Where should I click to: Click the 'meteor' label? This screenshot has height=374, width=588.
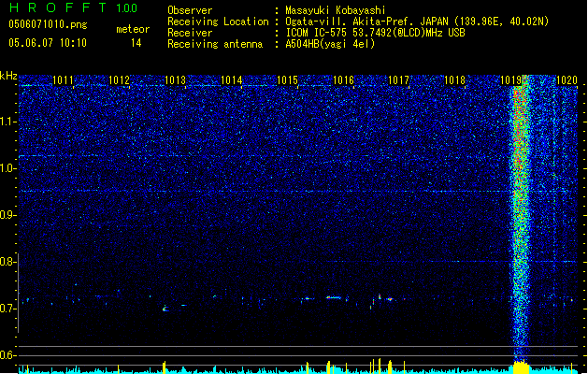(x=133, y=29)
